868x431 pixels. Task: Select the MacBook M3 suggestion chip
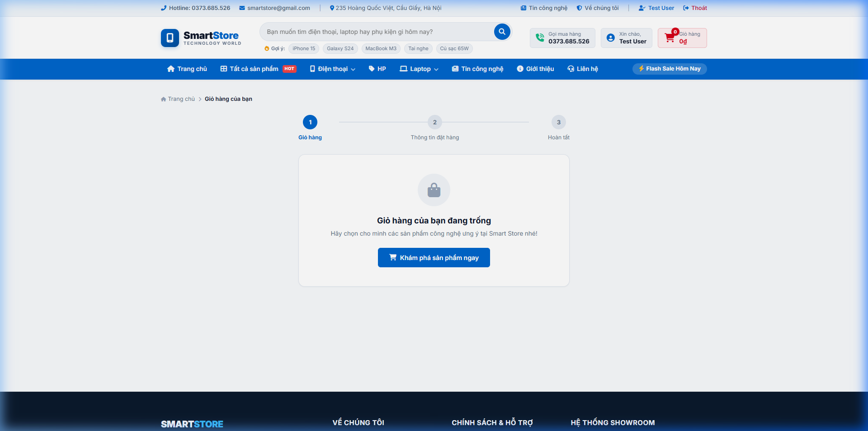click(x=381, y=48)
